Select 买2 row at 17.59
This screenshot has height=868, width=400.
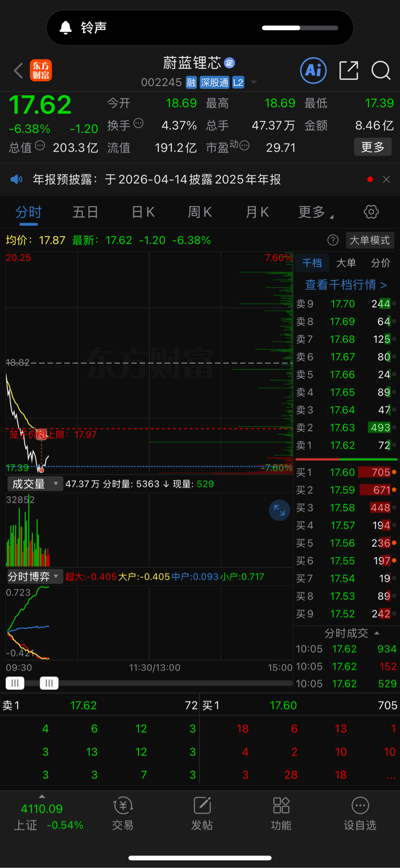click(346, 490)
